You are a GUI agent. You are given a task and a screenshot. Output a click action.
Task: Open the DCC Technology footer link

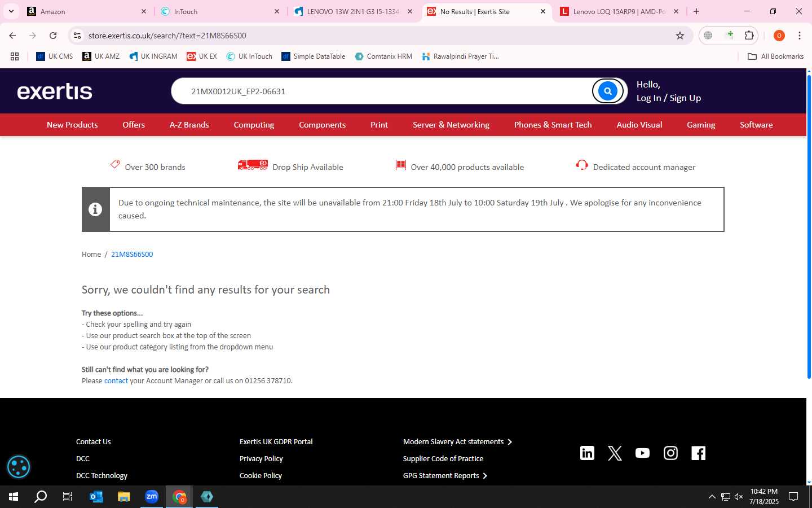coord(101,476)
